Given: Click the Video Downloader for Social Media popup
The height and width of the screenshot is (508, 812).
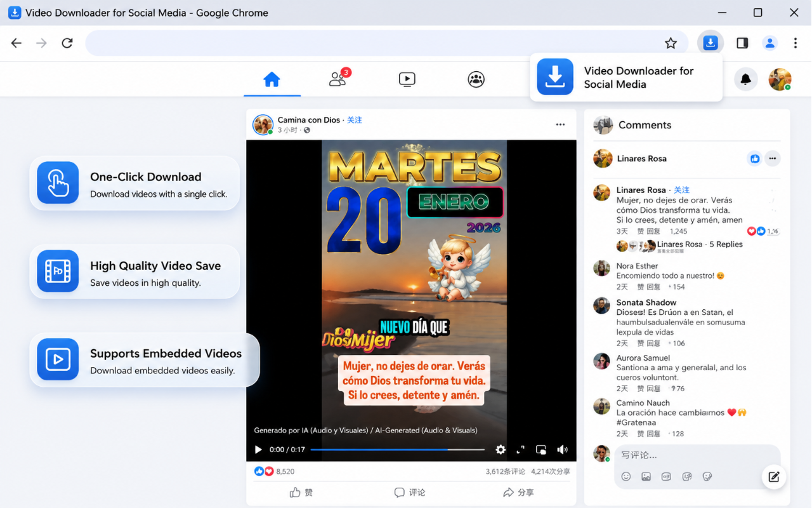Looking at the screenshot, I should [x=626, y=77].
